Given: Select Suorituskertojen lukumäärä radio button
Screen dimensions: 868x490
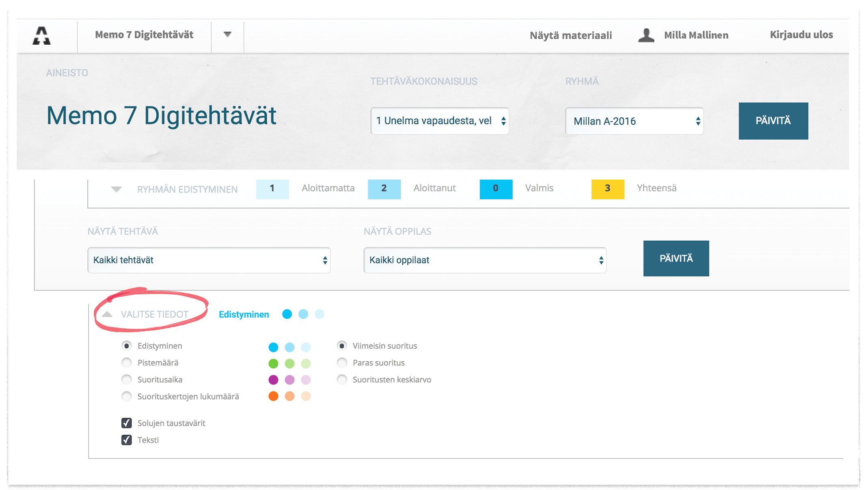Looking at the screenshot, I should [x=127, y=396].
